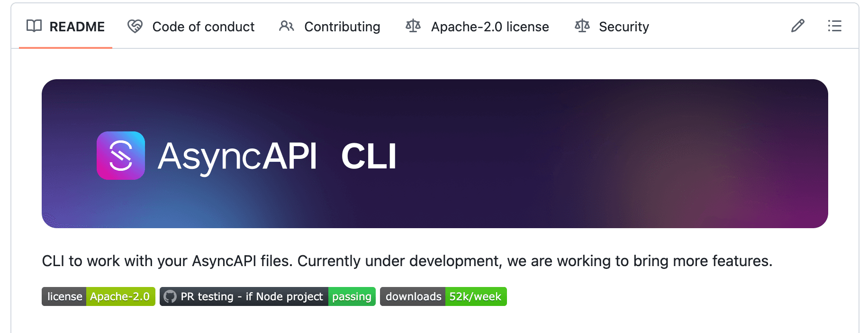Switch to the Security tab
The height and width of the screenshot is (333, 868).
pos(612,27)
